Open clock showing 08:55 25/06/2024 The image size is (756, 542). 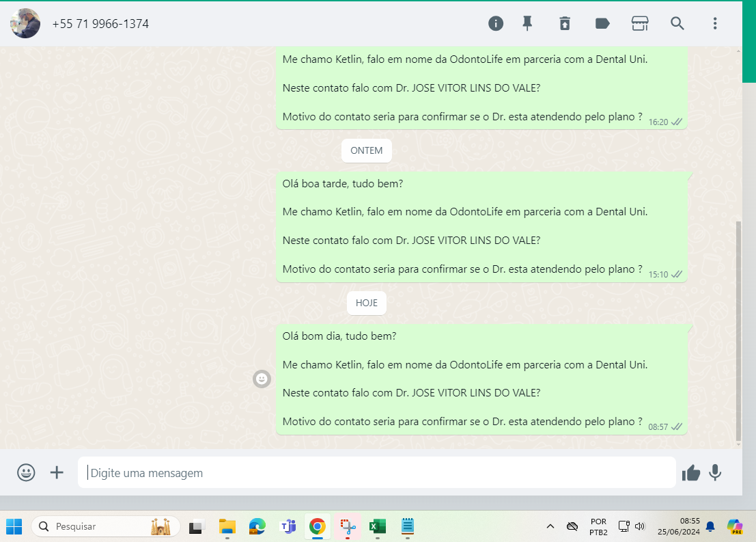679,526
